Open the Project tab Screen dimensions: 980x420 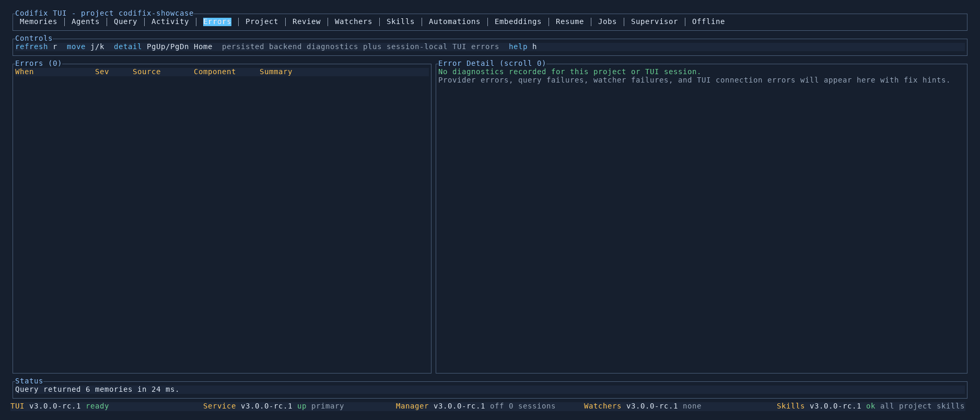coord(262,21)
